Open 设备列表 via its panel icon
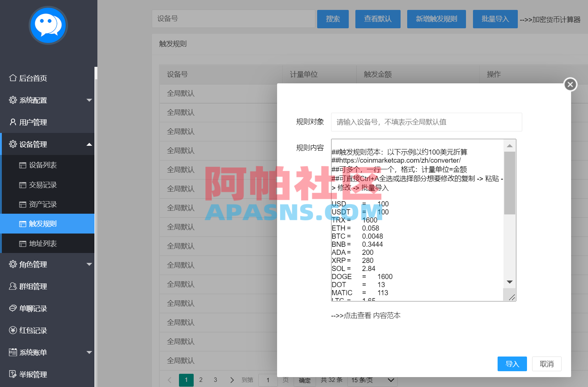The width and height of the screenshot is (588, 387). click(x=22, y=165)
